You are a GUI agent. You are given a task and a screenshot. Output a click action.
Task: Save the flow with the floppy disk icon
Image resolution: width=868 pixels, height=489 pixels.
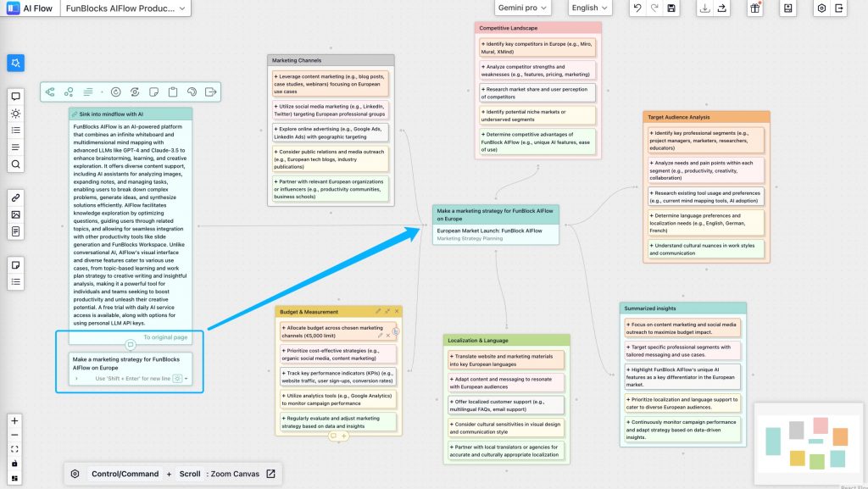[x=671, y=8]
